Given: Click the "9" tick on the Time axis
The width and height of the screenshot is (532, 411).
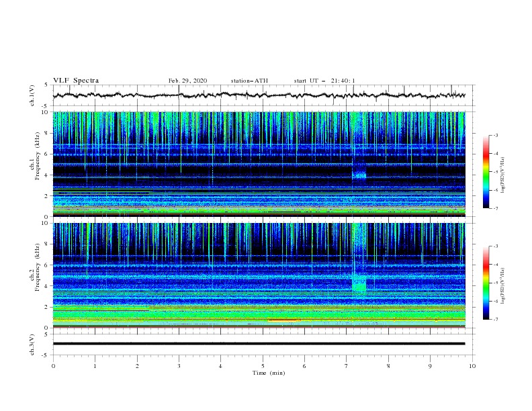Looking at the screenshot, I should coord(430,366).
